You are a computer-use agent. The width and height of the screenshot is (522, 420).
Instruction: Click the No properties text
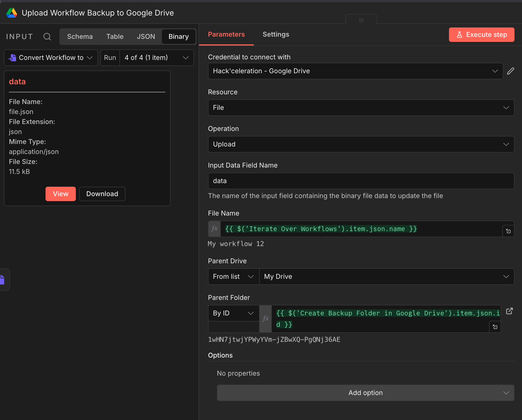pos(238,373)
